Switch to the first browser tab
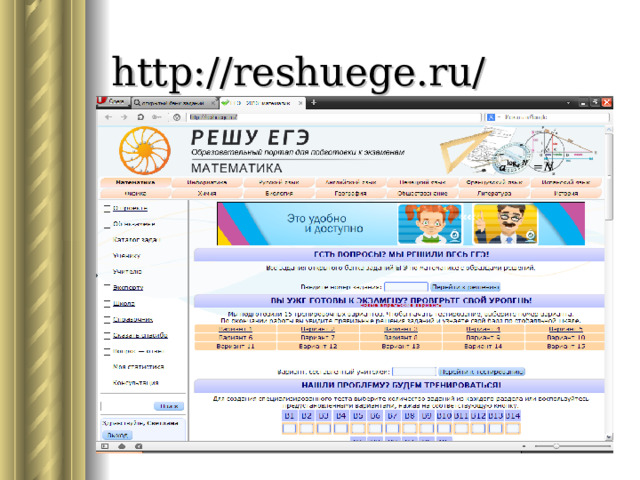 tap(175, 103)
